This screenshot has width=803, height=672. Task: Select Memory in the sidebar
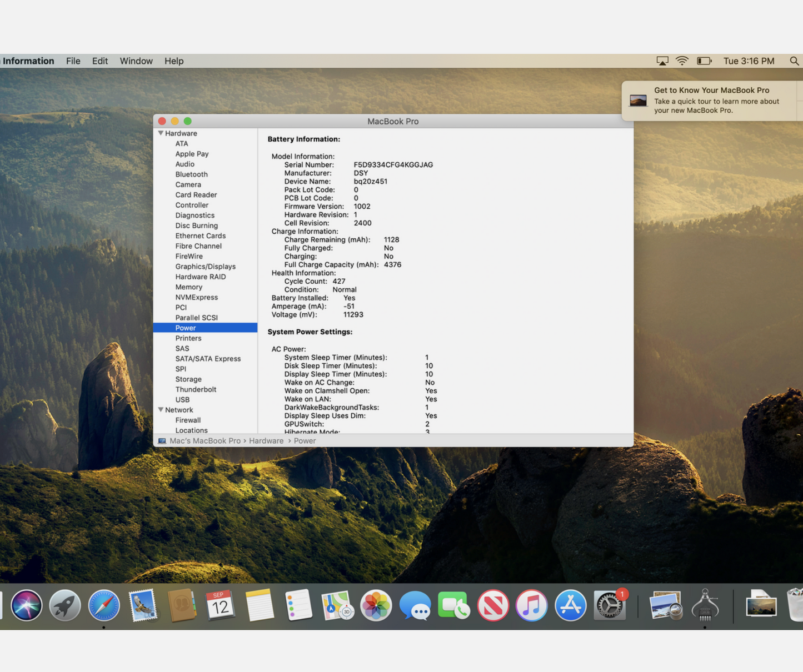click(189, 287)
